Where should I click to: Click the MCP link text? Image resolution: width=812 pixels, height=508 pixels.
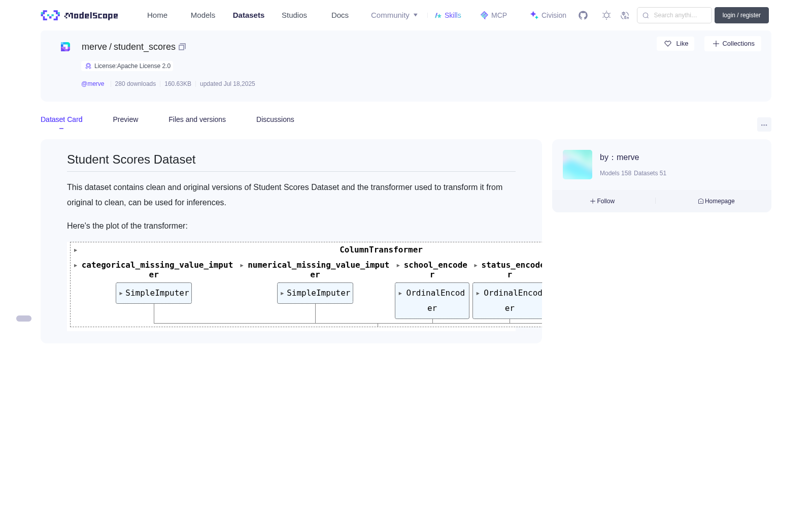[499, 15]
